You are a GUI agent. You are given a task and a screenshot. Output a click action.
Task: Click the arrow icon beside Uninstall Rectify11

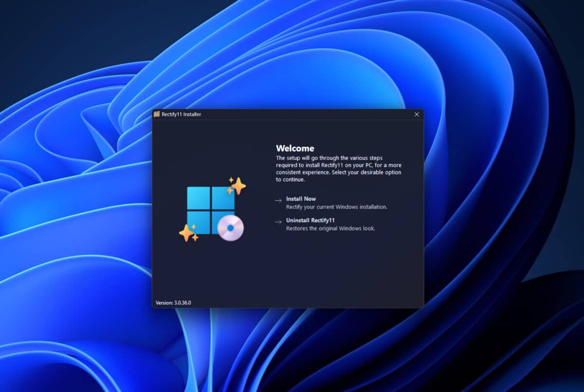[278, 222]
